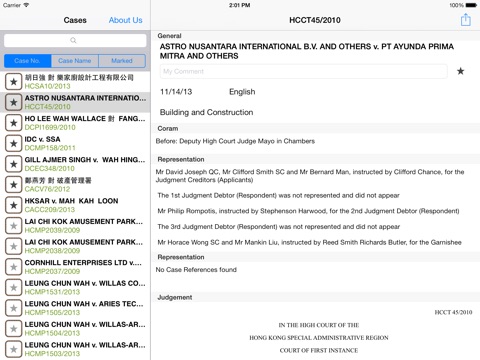The height and width of the screenshot is (360, 480).
Task: Select the selected ASTRO NUSANTARA INTERNATIO... list title
Action: [x=85, y=98]
